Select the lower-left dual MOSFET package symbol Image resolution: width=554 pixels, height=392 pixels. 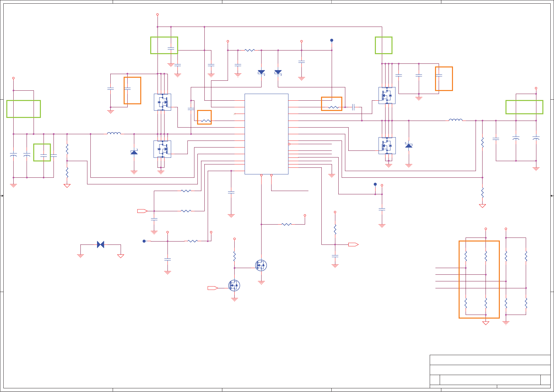(x=162, y=149)
